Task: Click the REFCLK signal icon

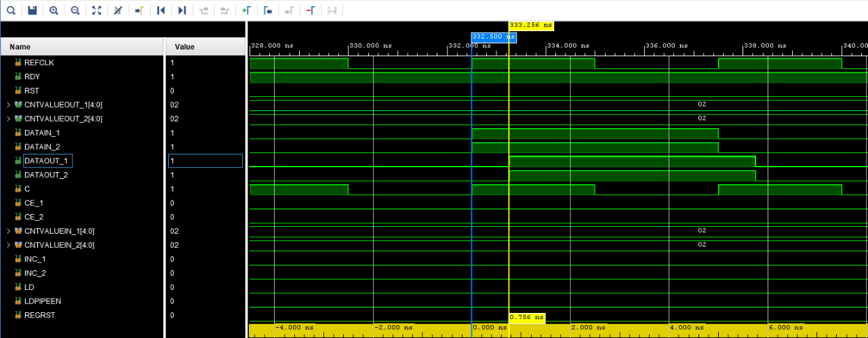Action: [x=18, y=62]
